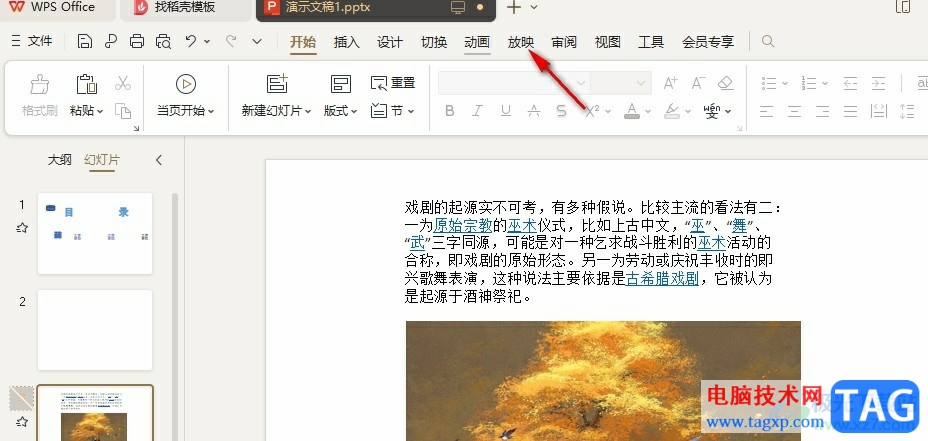Image resolution: width=928 pixels, height=441 pixels.
Task: Click the Clear Formatting eraser icon
Action: [726, 83]
